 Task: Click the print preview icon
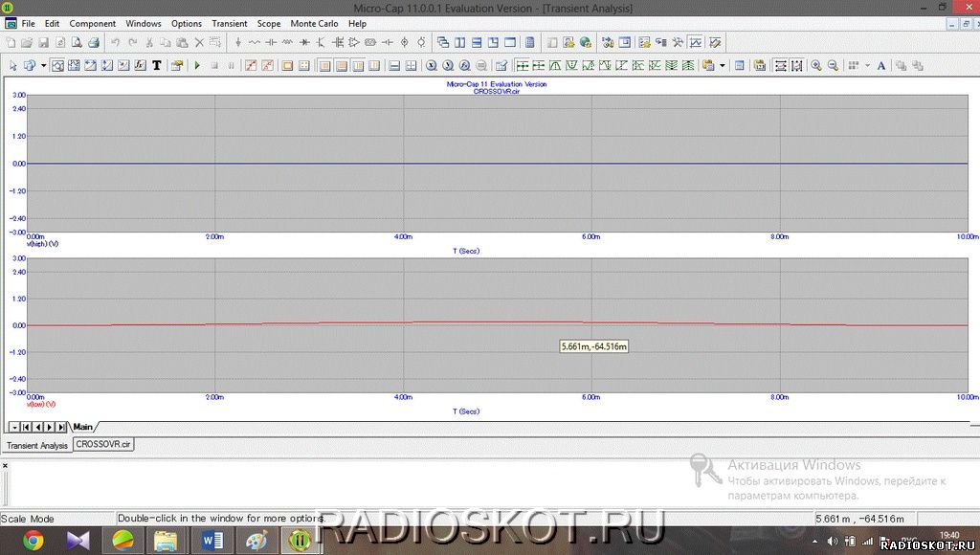[77, 42]
